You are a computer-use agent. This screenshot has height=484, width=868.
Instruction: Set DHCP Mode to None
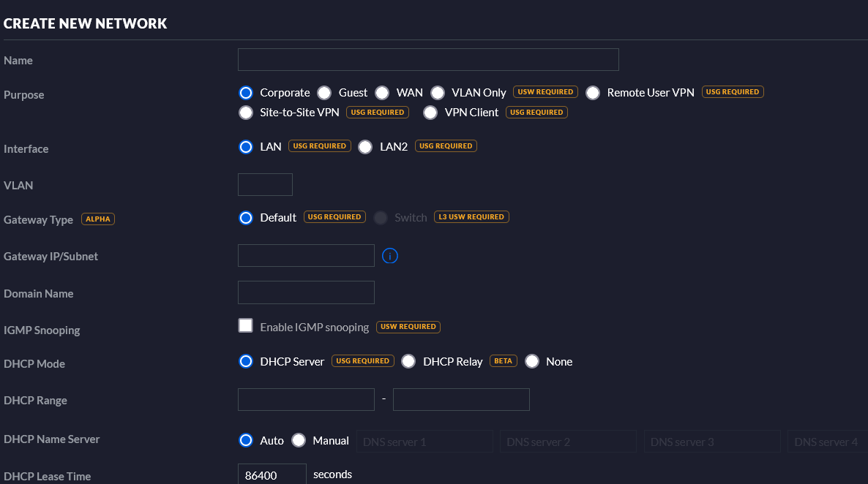click(x=531, y=361)
